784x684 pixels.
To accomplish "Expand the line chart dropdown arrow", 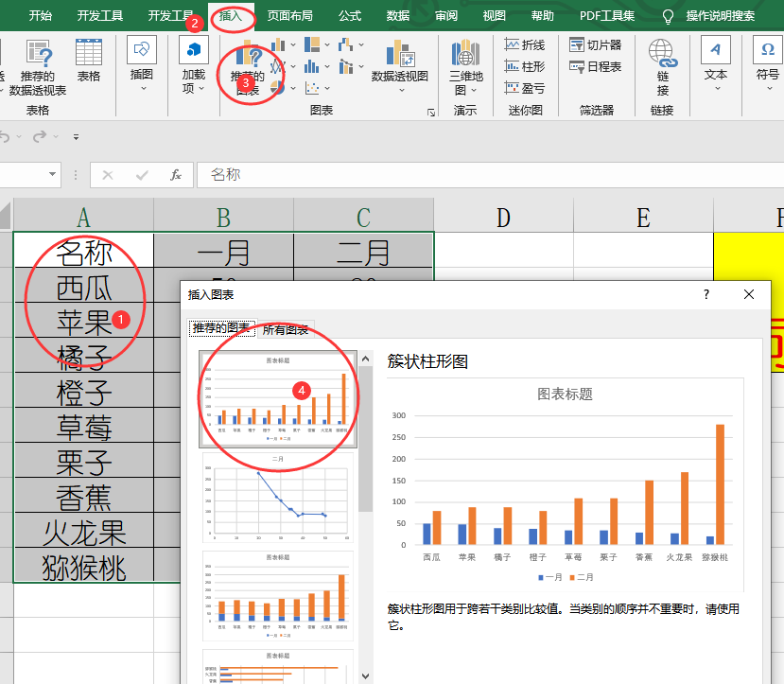I will coord(293,66).
